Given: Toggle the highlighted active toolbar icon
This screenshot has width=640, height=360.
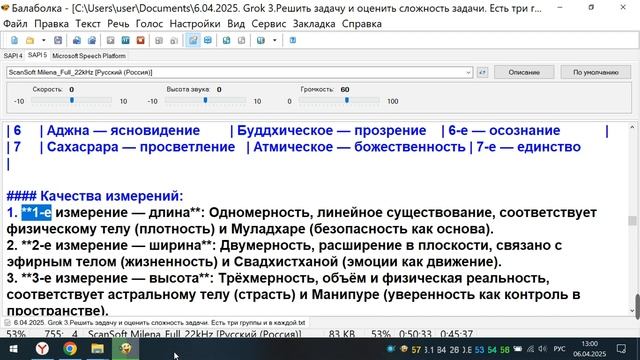Looking at the screenshot, I should (x=193, y=40).
